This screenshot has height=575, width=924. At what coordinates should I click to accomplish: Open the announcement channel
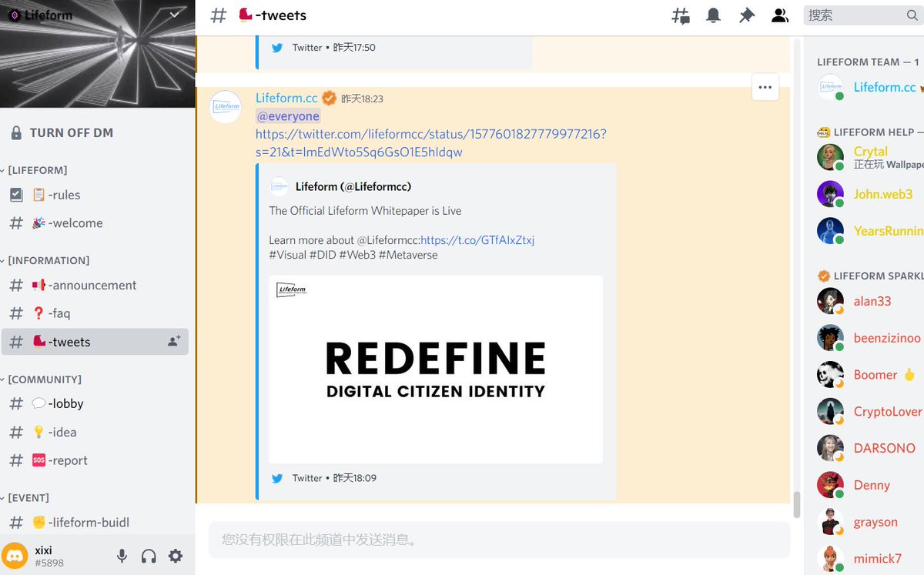pos(95,286)
